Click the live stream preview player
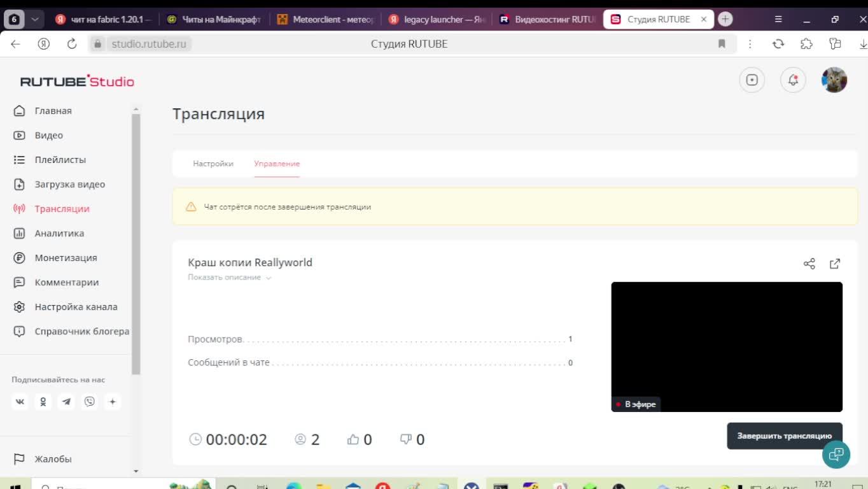 click(727, 347)
